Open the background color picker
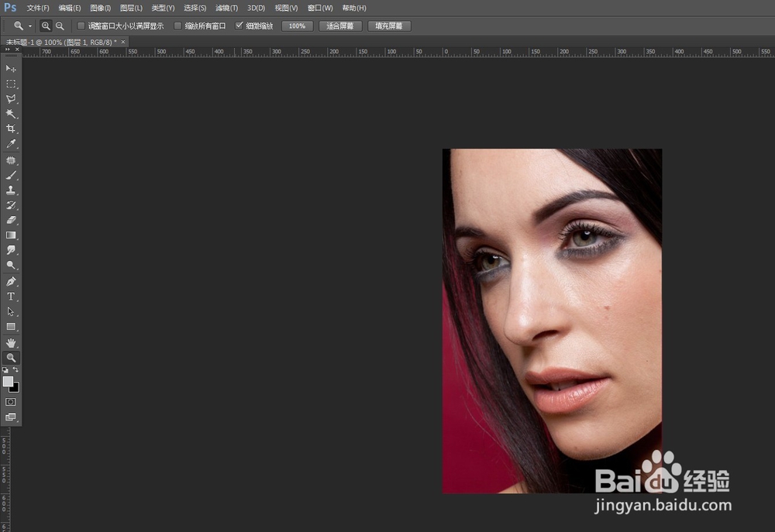This screenshot has width=775, height=532. click(x=15, y=389)
